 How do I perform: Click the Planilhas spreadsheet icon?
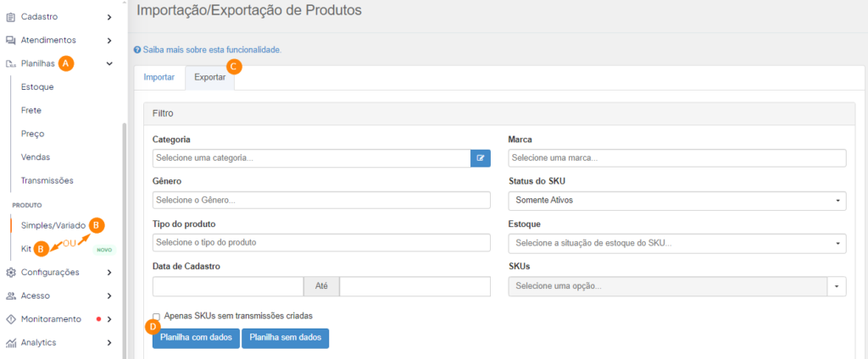10,64
